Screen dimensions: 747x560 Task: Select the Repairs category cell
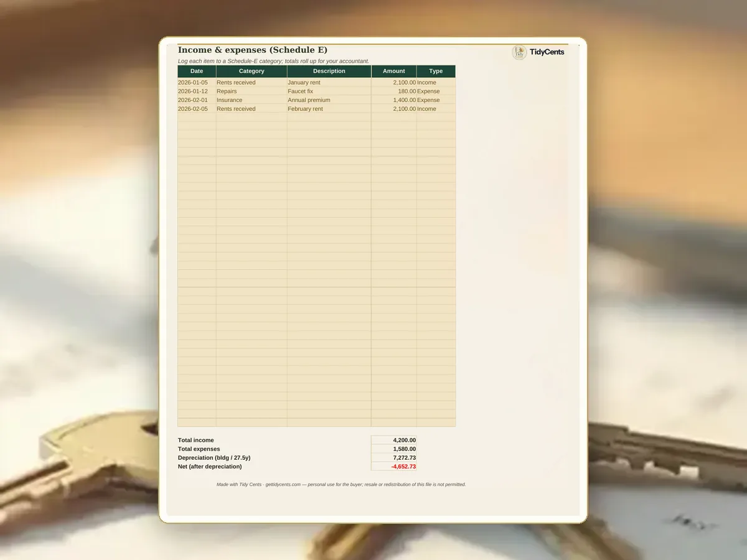click(x=251, y=91)
